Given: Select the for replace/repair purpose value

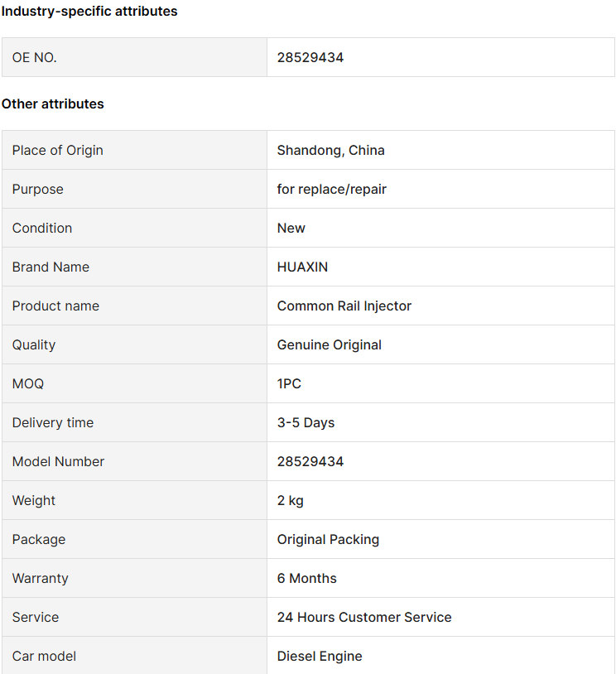Looking at the screenshot, I should pos(331,190).
